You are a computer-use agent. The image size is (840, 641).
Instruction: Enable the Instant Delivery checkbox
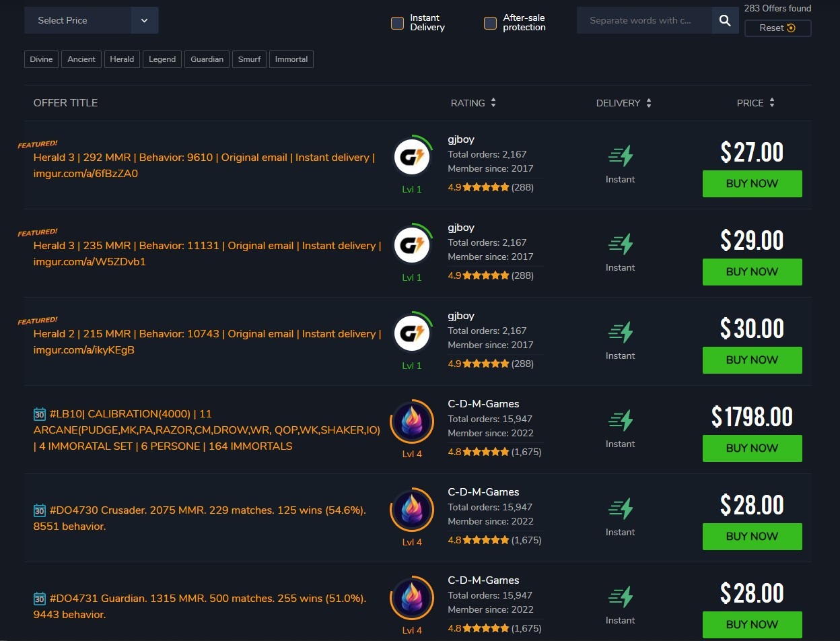pos(397,24)
